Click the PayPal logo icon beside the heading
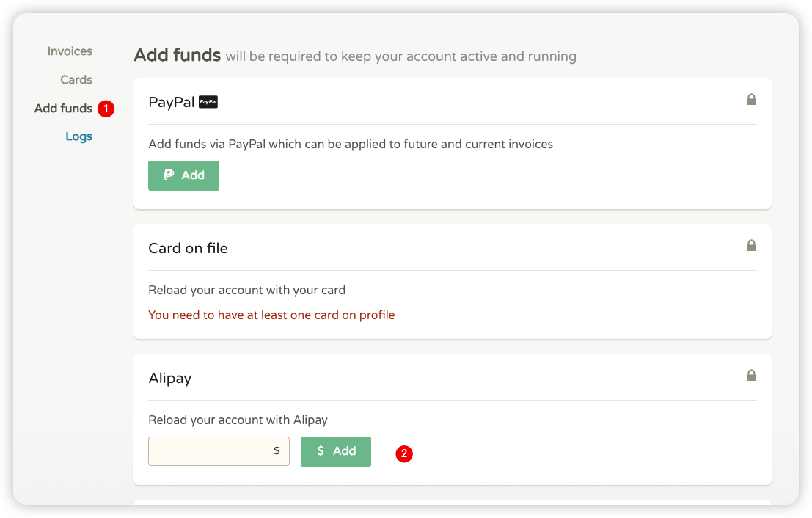The height and width of the screenshot is (518, 812). (x=208, y=102)
